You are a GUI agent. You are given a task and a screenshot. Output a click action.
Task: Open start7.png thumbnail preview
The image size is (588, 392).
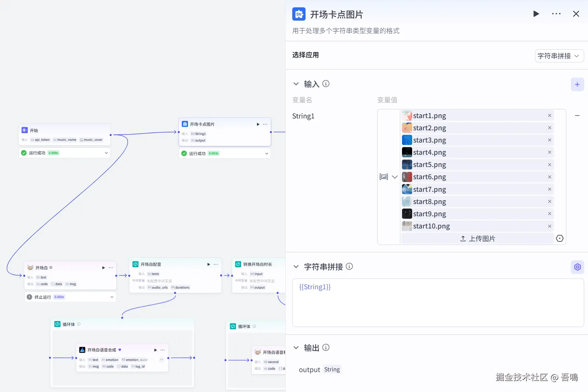(x=407, y=189)
